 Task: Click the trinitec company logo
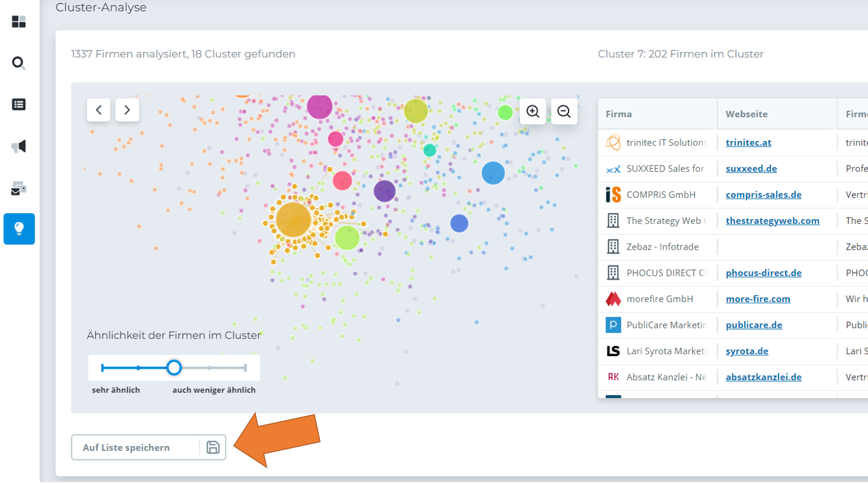tap(613, 142)
